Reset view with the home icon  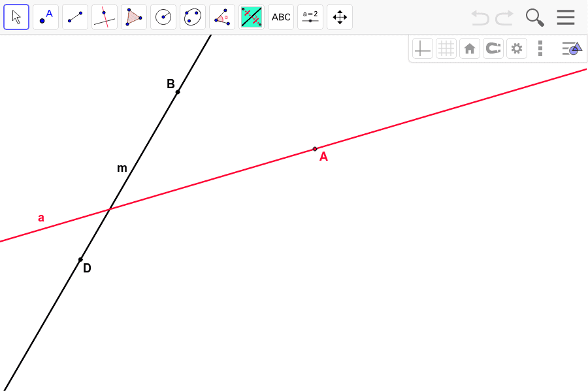pos(470,48)
